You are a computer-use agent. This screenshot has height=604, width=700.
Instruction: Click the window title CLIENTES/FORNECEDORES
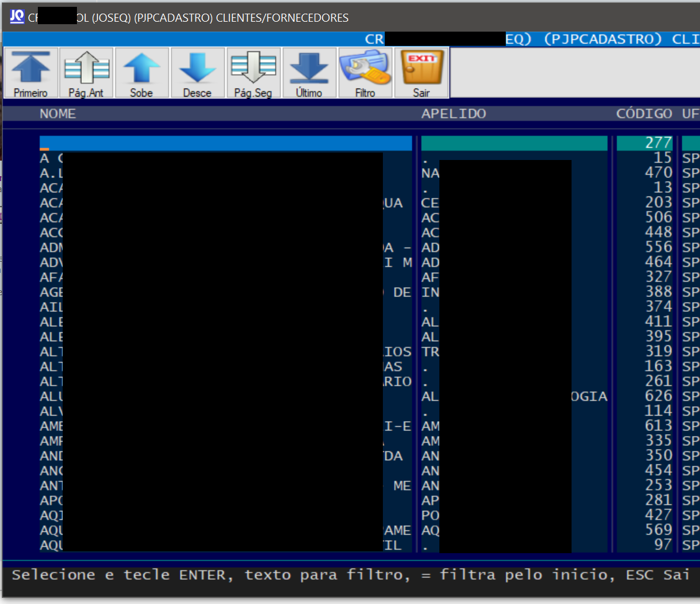click(x=282, y=18)
